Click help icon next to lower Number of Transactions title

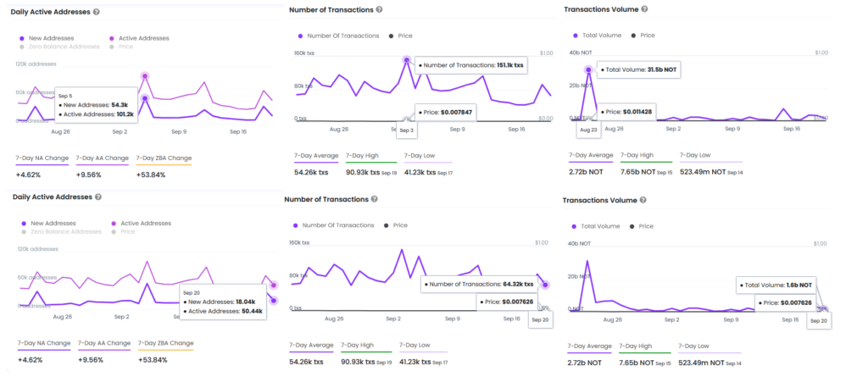tap(374, 199)
